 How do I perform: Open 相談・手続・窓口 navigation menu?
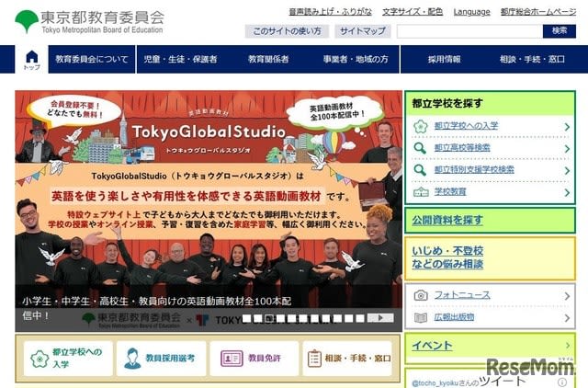[x=532, y=59]
